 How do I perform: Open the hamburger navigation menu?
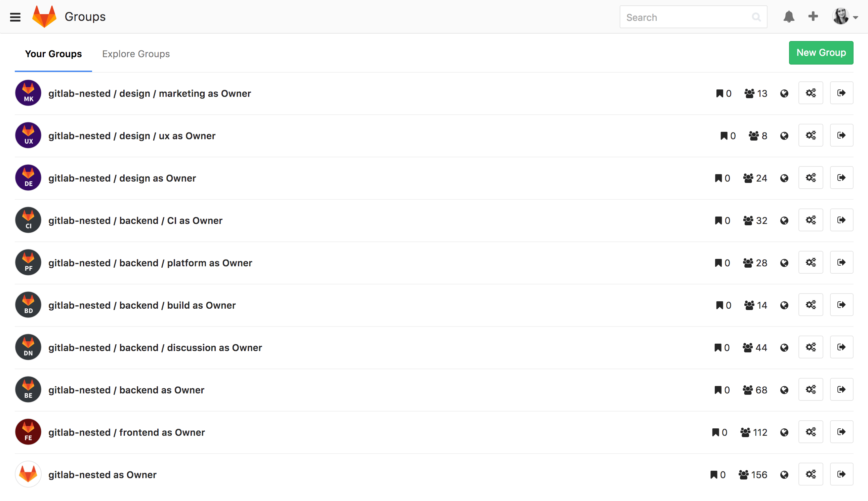(15, 17)
